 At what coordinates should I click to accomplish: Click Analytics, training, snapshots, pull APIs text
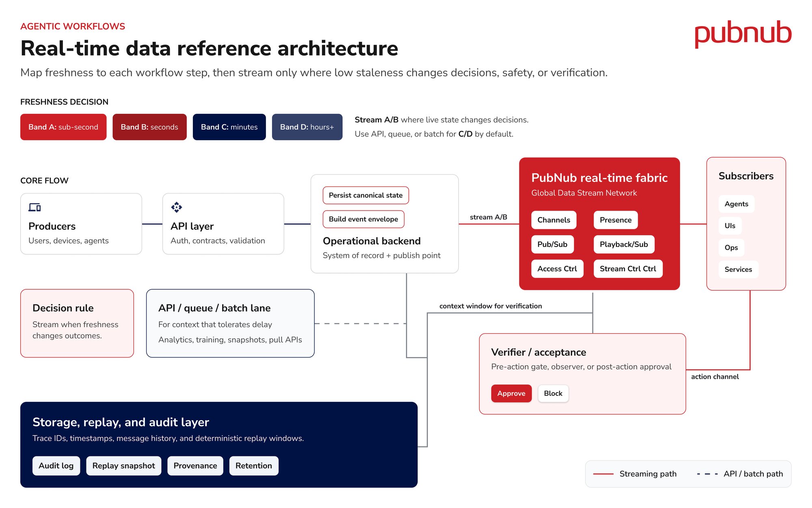230,340
